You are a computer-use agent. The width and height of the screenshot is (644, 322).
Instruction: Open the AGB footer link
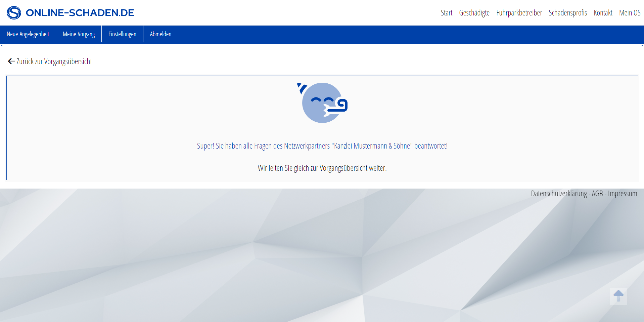coord(597,194)
